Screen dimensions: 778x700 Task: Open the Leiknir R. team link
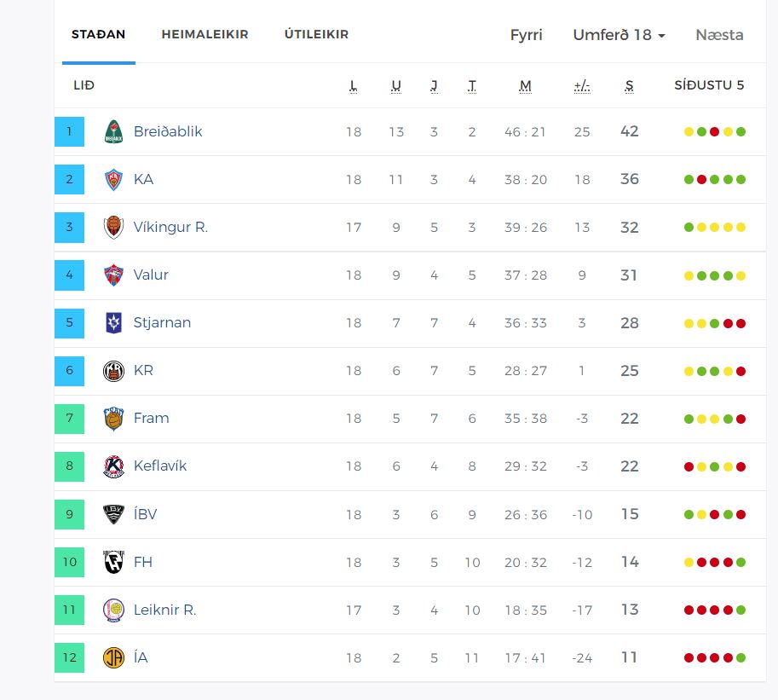coord(164,610)
